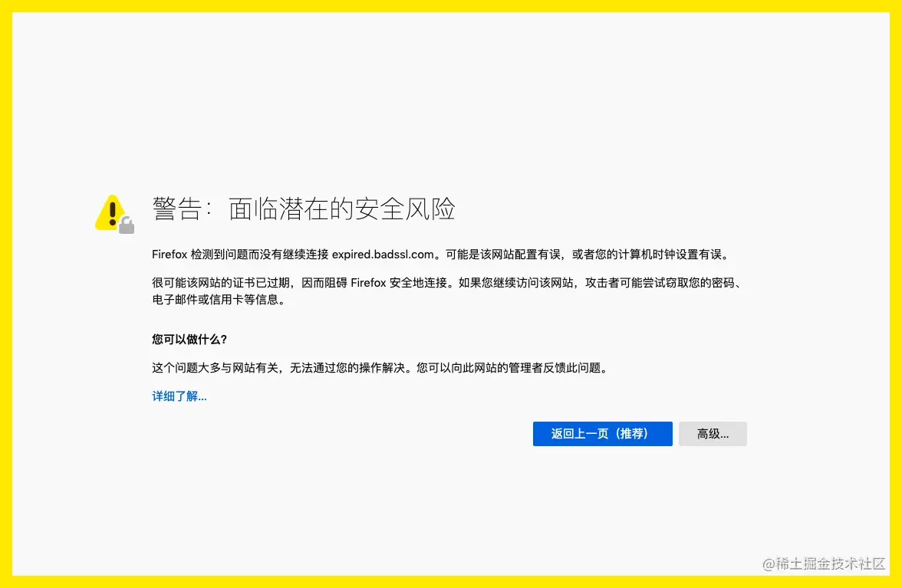Click the expired.badssl.com domain text
Screen dimensions: 902x588
click(x=383, y=254)
